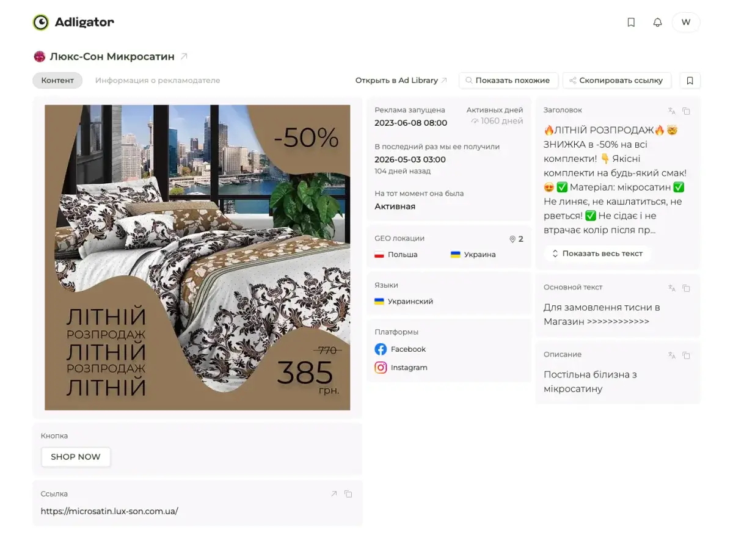This screenshot has height=560, width=733.
Task: Open ad in Ad Library
Action: coord(401,80)
